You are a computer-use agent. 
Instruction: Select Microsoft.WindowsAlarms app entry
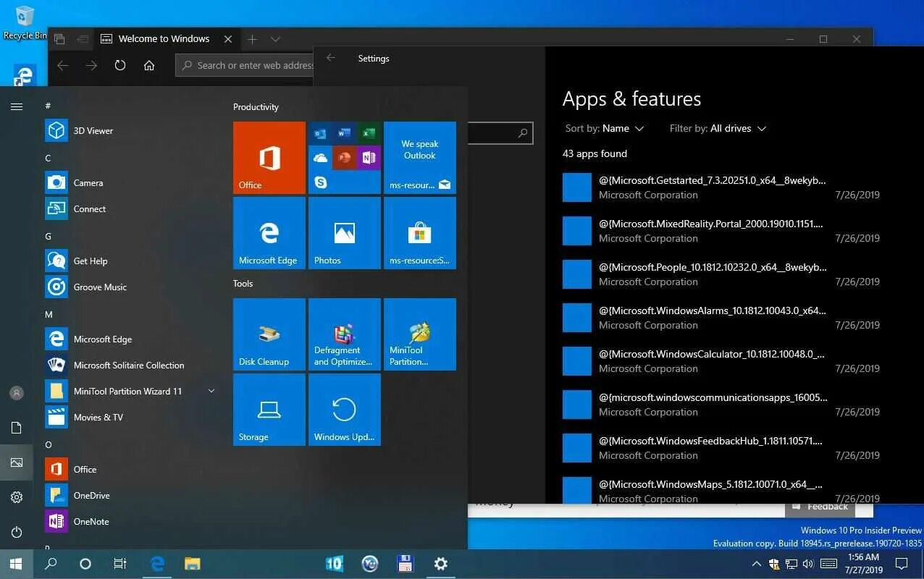pos(721,318)
